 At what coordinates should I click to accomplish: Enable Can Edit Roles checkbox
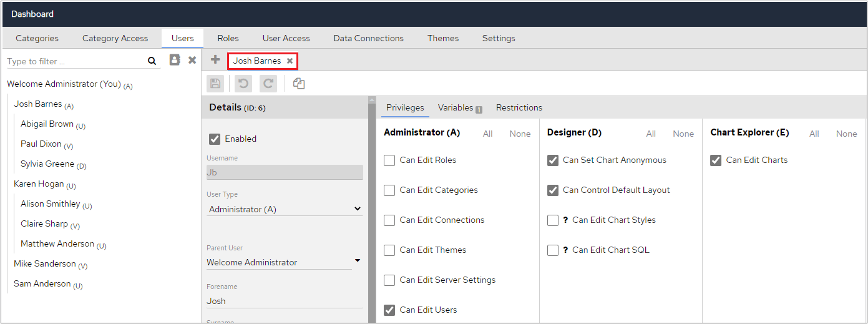389,160
